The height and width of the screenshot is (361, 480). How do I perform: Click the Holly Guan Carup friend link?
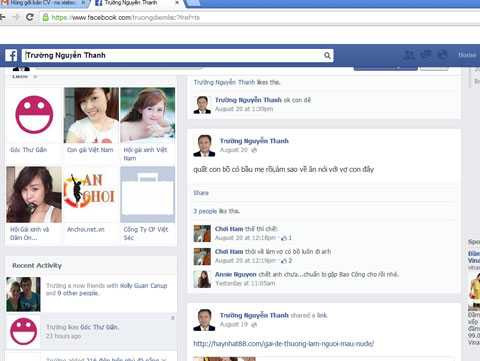(x=143, y=286)
